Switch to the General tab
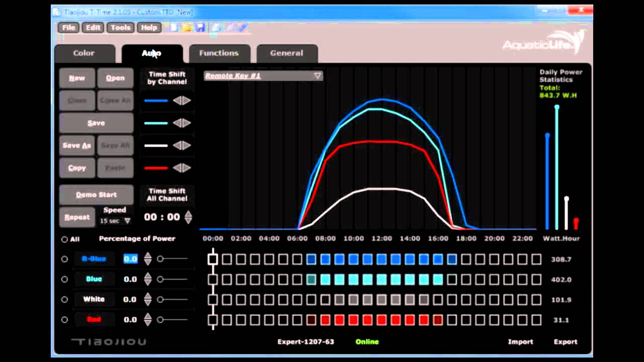The width and height of the screenshot is (644, 362). (287, 53)
